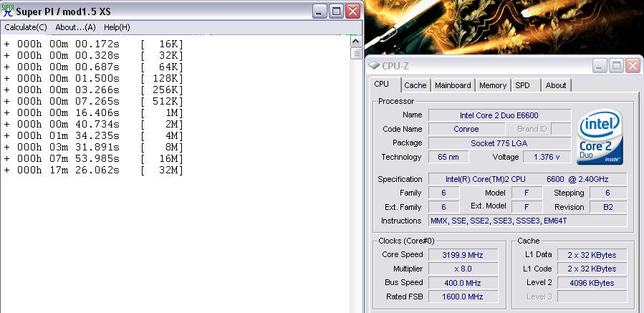Click the L1 Data value '2 x 32 KBytes'

point(592,255)
